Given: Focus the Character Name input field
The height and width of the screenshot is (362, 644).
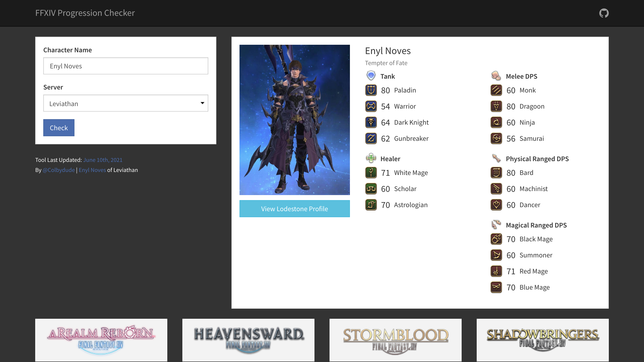Looking at the screenshot, I should coord(126,66).
